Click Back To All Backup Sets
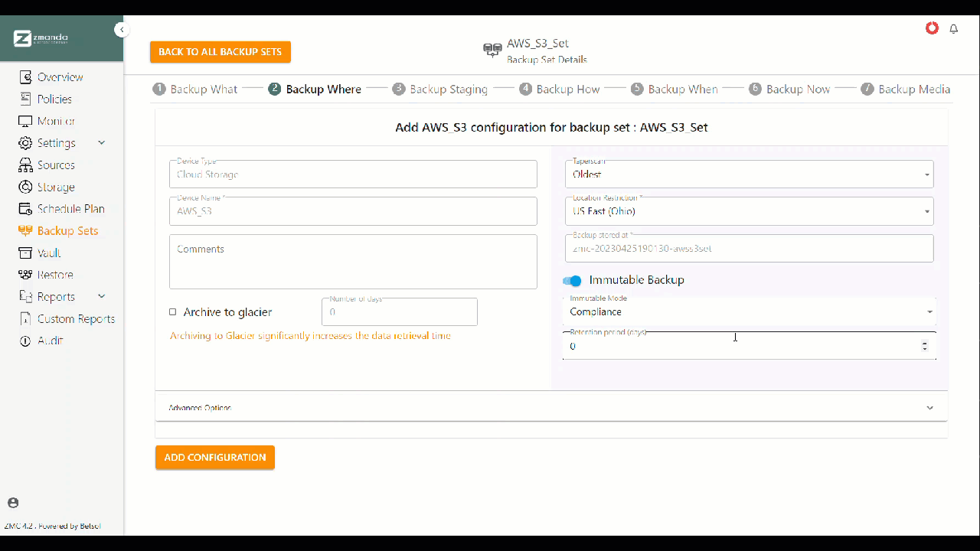980x551 pixels. 220,52
